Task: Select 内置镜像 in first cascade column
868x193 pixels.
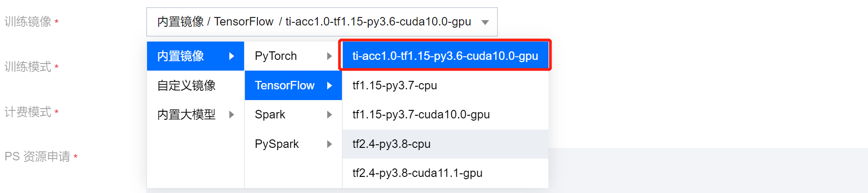Action: point(181,56)
